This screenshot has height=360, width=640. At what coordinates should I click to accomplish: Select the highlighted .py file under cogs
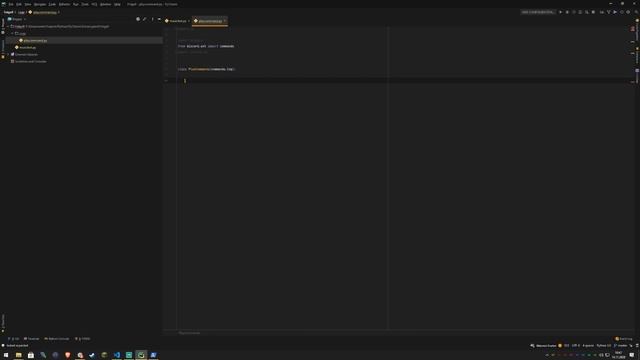pyautogui.click(x=35, y=40)
